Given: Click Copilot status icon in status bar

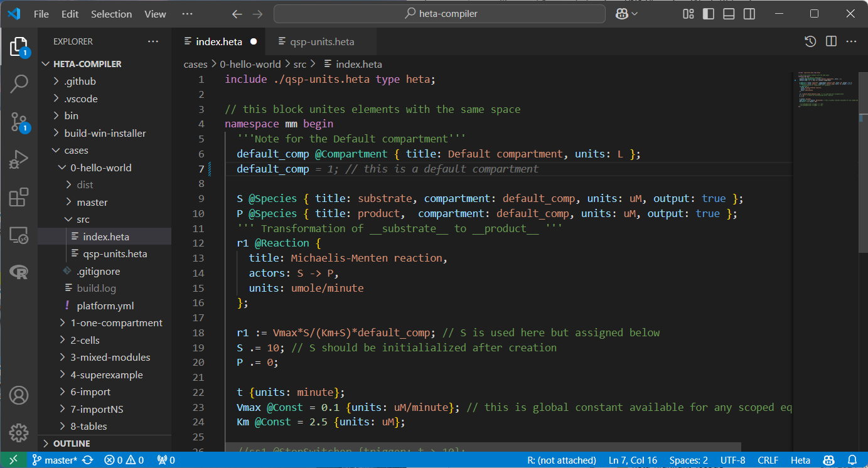Looking at the screenshot, I should (x=828, y=460).
